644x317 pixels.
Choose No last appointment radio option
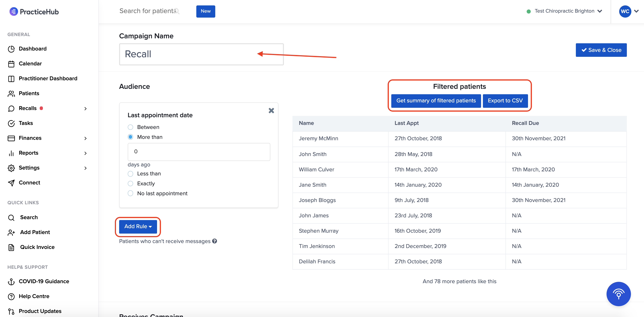tap(130, 193)
